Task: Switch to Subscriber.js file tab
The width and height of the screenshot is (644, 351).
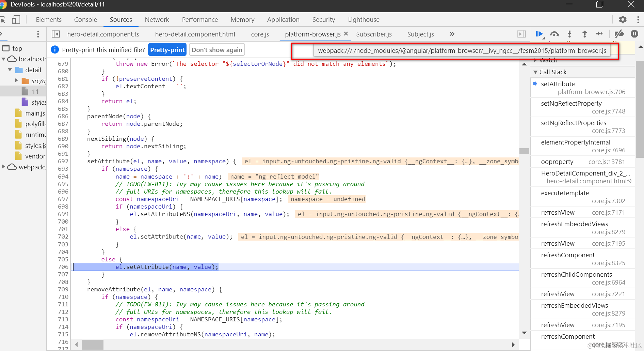Action: [x=374, y=34]
